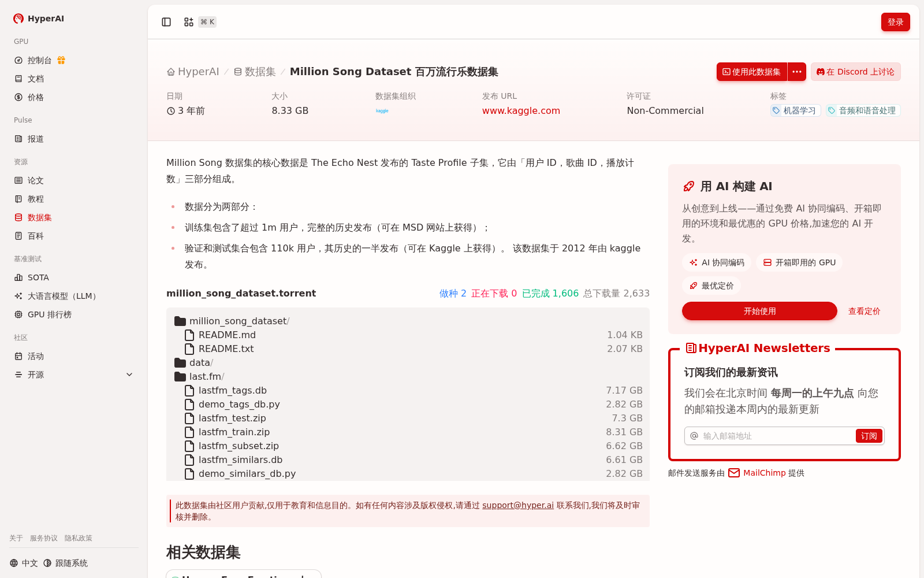Click the million_song_dataset.torrent title
The width and height of the screenshot is (924, 578).
(241, 293)
